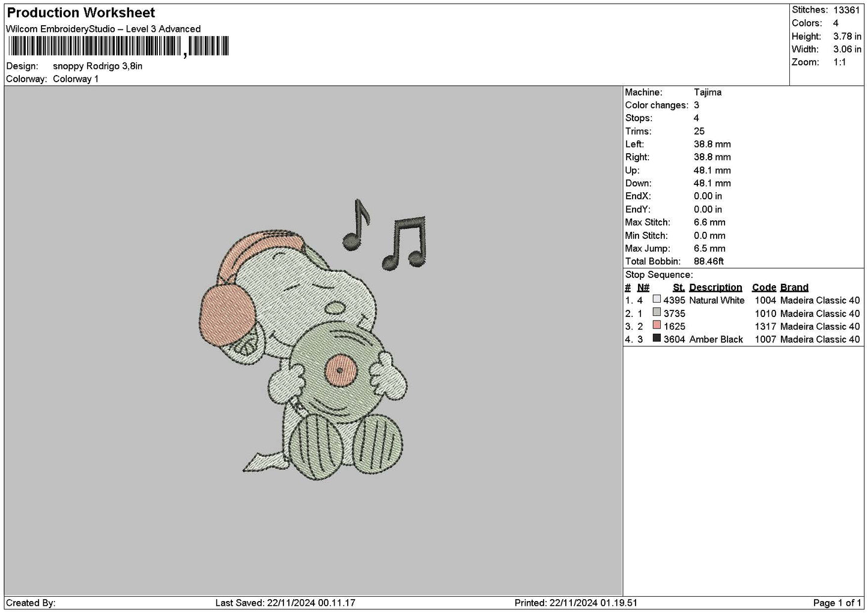Click the Max Jump value '6.5 mm'
The height and width of the screenshot is (613, 868).
pos(709,249)
